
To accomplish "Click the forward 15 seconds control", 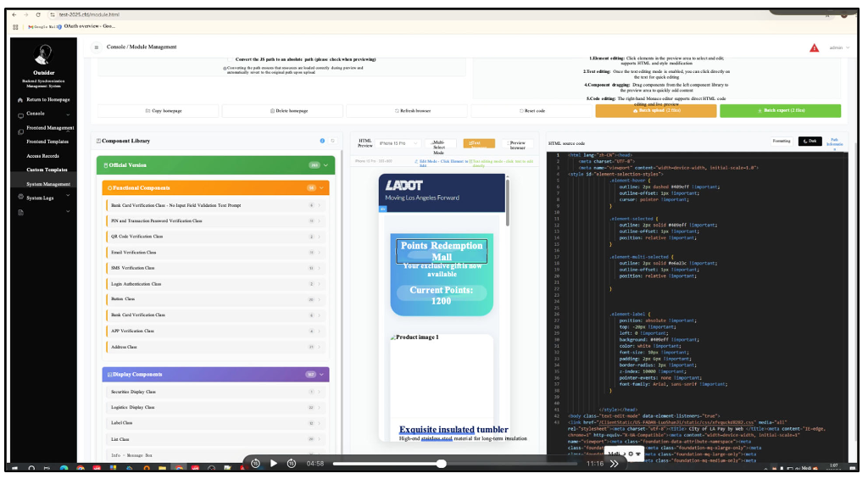I will tap(292, 463).
